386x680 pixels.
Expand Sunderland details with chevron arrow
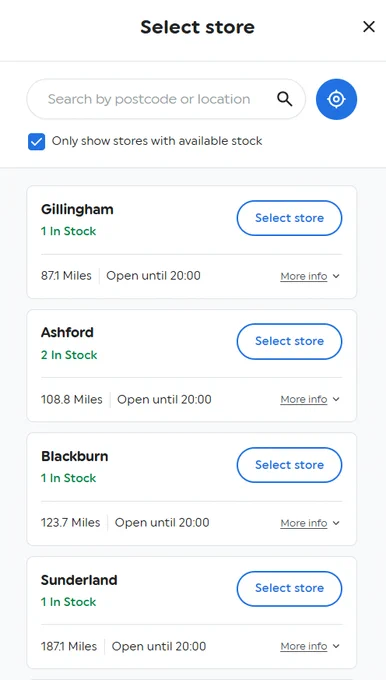pyautogui.click(x=336, y=646)
